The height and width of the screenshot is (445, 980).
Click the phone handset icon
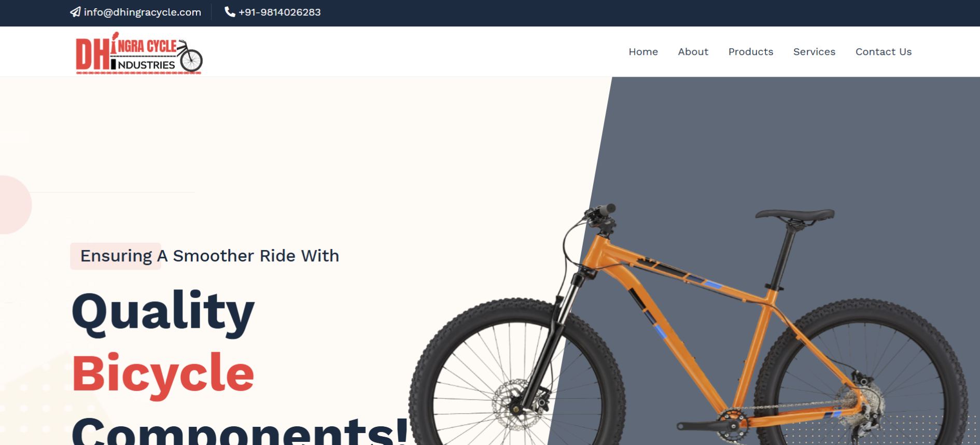click(230, 12)
